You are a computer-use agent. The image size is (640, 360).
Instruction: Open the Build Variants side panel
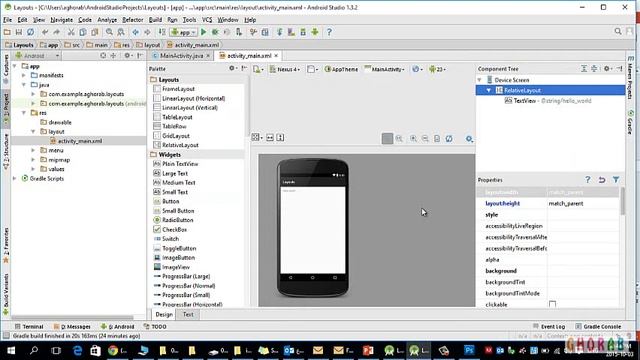pos(6,294)
